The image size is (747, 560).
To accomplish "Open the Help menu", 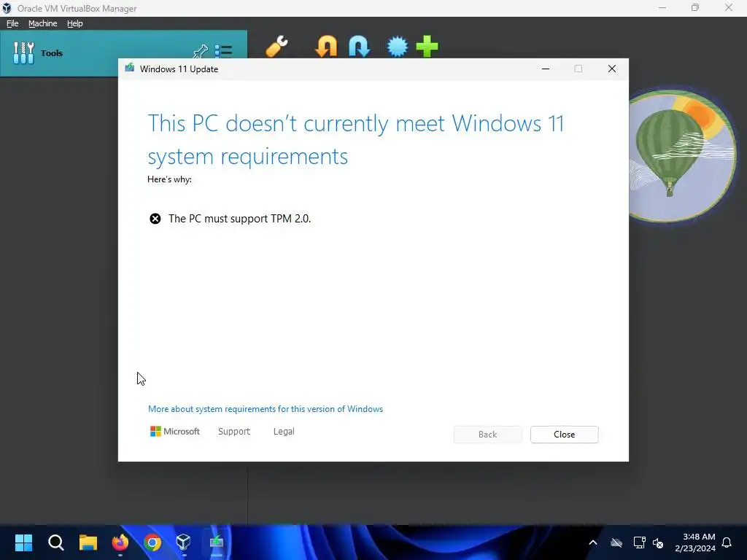I will [75, 23].
